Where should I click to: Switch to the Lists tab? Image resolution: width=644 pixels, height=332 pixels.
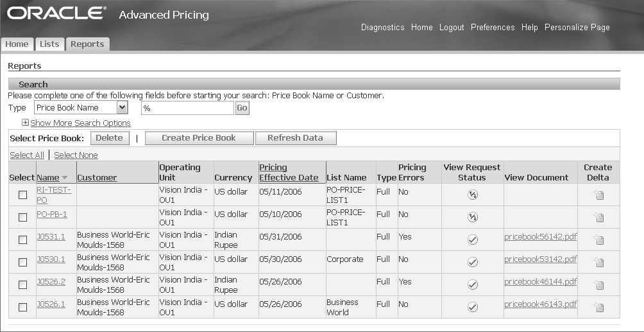pyautogui.click(x=49, y=44)
